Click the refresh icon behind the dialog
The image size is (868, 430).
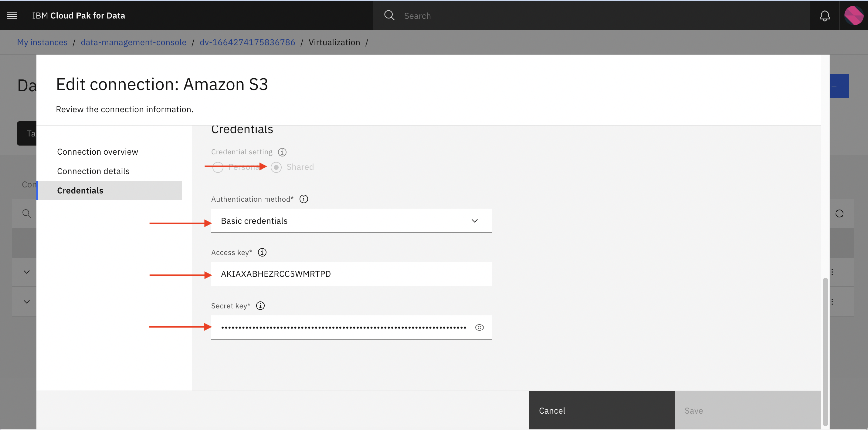[x=839, y=213]
